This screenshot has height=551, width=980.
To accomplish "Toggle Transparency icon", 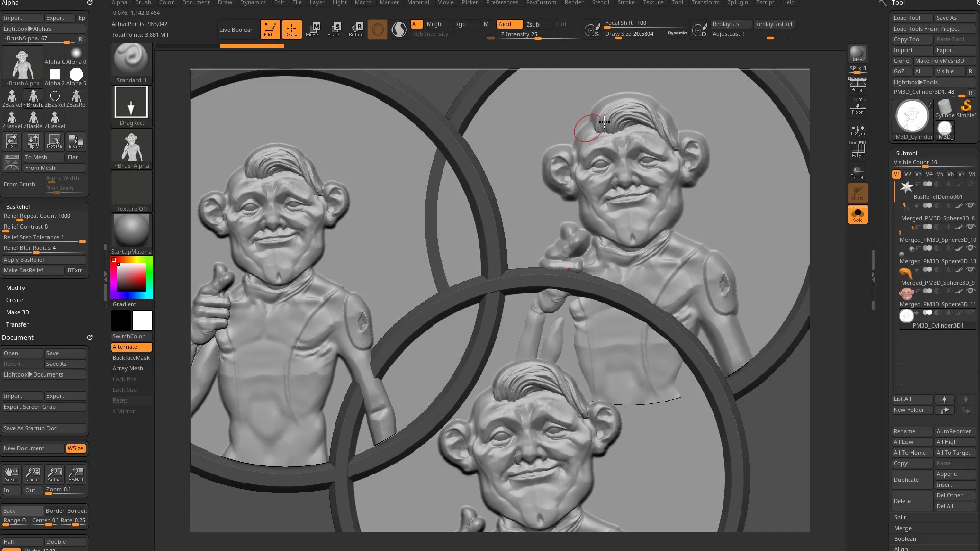I will point(857,171).
